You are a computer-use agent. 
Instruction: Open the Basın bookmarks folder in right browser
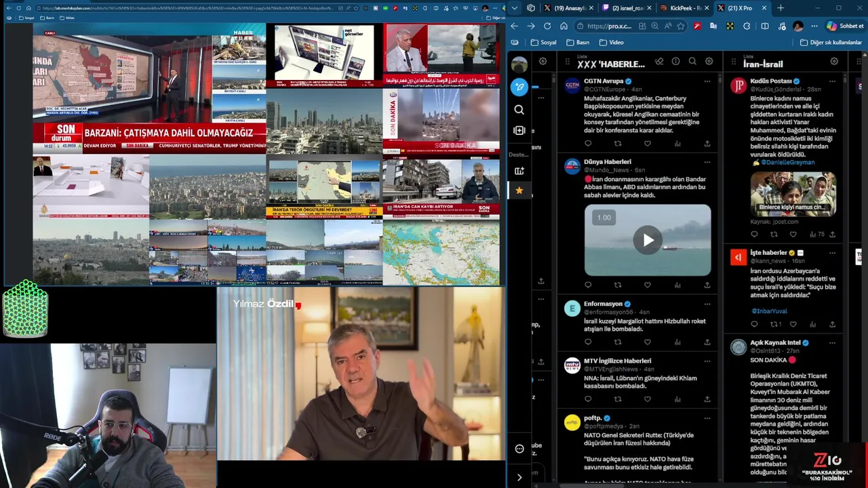tap(578, 42)
